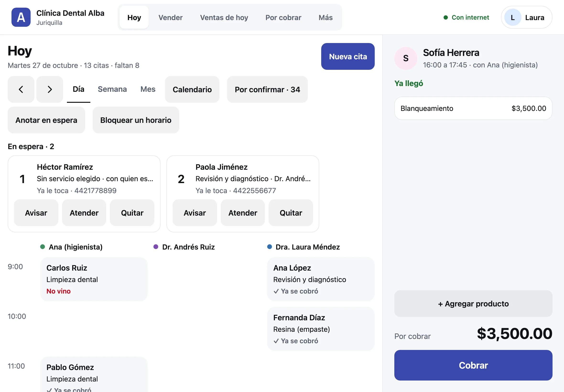Click the blue dot beside Dra. Laura Méndez

pyautogui.click(x=269, y=247)
